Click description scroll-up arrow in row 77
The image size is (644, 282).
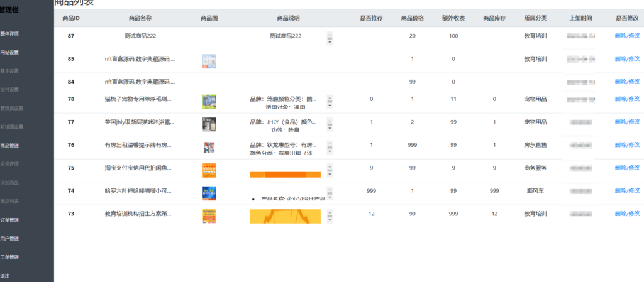coord(330,121)
